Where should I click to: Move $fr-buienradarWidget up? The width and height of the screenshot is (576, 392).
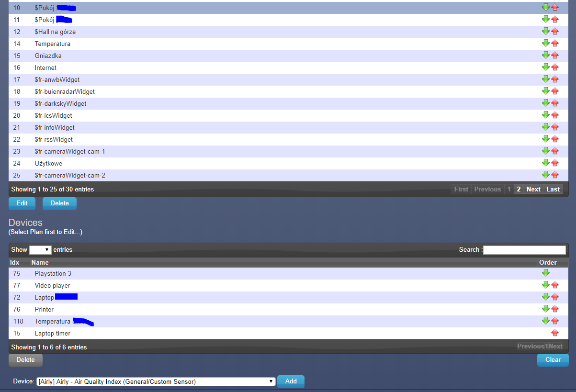[555, 91]
